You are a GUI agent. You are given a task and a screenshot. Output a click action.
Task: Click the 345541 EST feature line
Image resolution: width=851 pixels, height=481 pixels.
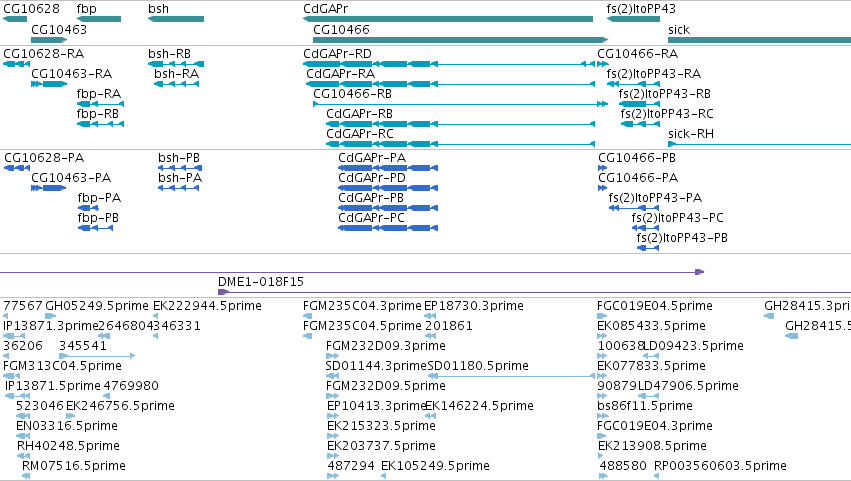(97, 356)
